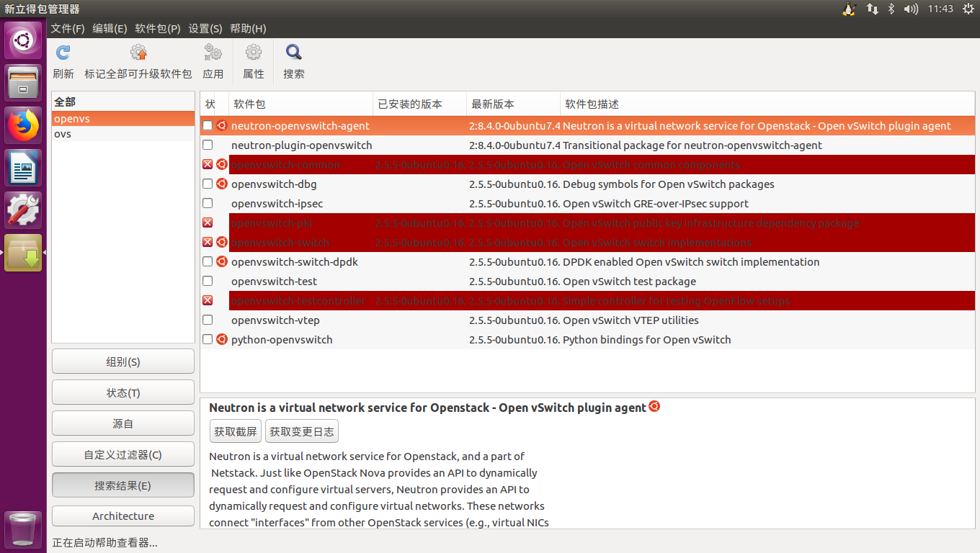Select the openvswitch-testcontroller package row
The image size is (980, 553).
coord(587,300)
